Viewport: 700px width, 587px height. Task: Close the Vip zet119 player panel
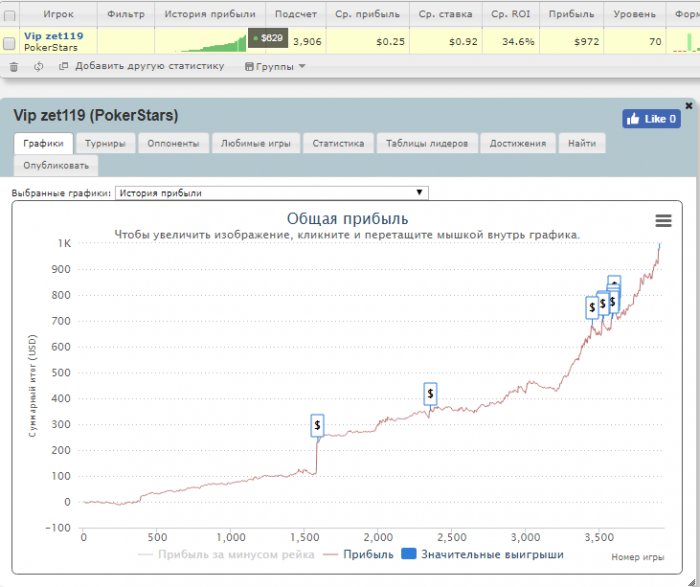tap(689, 106)
